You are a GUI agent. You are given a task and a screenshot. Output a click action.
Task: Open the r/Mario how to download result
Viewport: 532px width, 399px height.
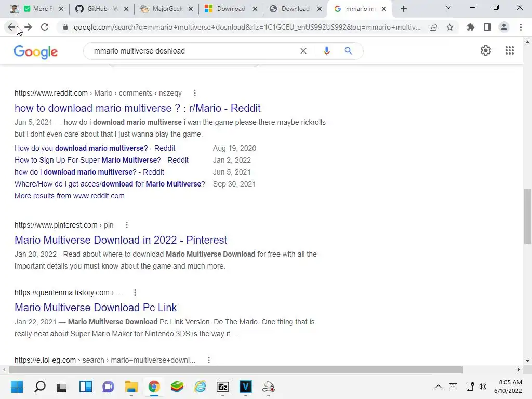coord(137,108)
